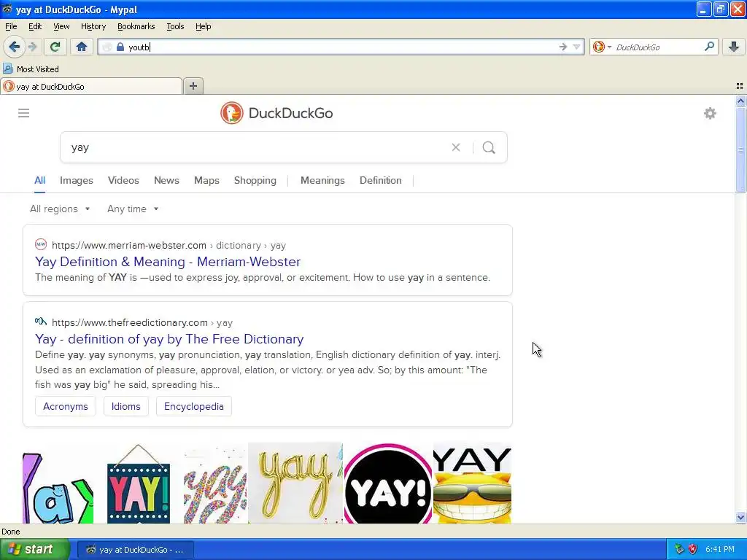This screenshot has width=747, height=560.
Task: Switch to the News results tab
Action: (x=166, y=181)
